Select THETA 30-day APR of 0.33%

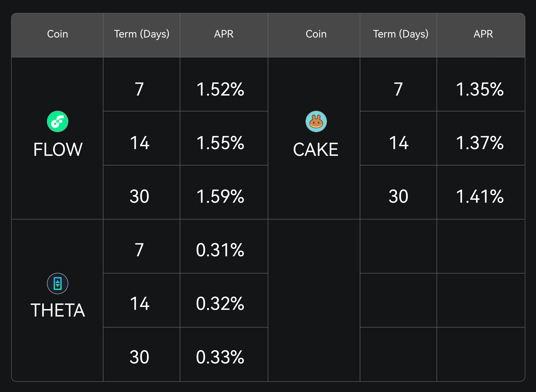point(220,357)
